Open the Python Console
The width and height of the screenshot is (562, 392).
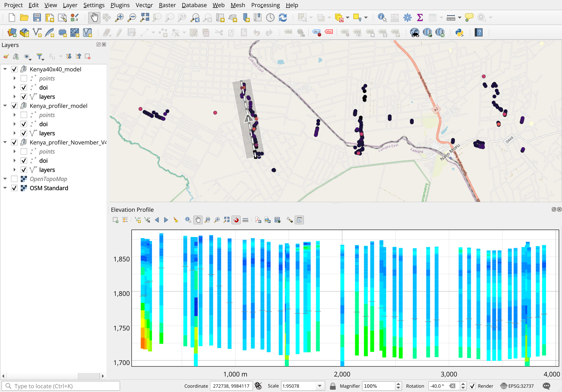[x=460, y=32]
